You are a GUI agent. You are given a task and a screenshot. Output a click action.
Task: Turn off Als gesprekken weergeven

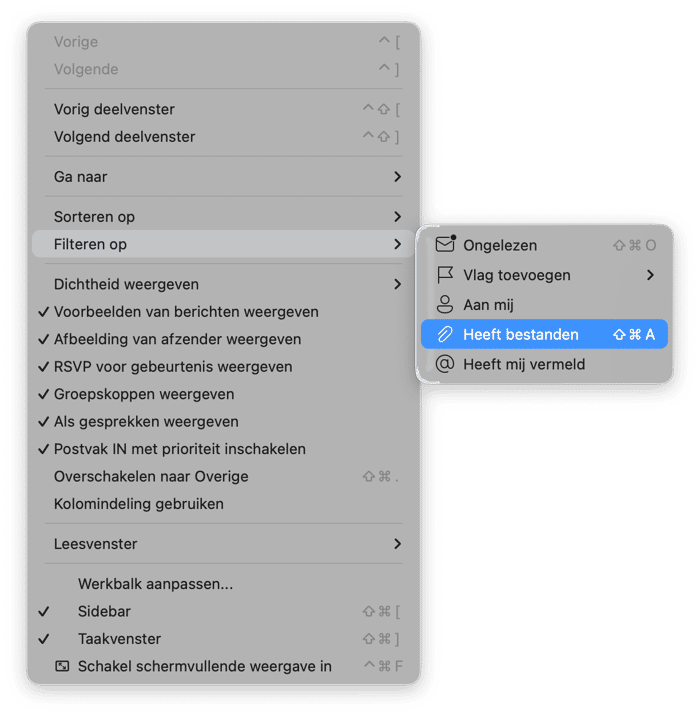[x=146, y=422]
